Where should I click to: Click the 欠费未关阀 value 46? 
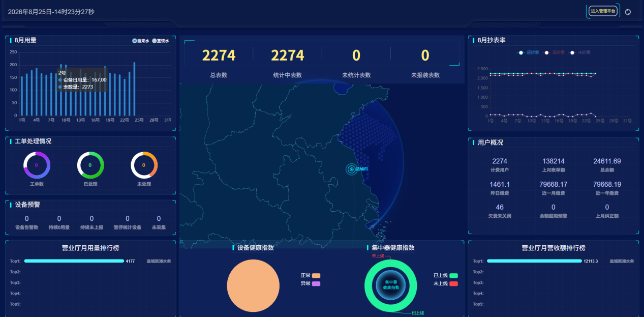point(500,207)
